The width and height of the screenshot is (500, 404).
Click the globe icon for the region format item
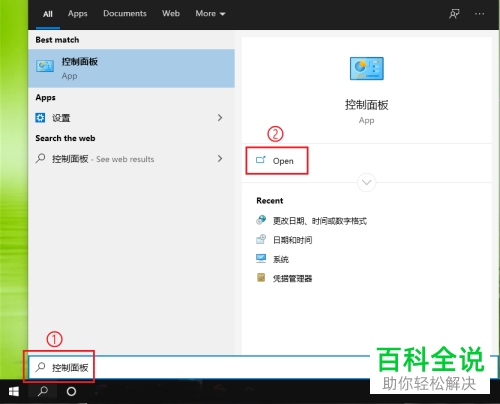pos(261,220)
